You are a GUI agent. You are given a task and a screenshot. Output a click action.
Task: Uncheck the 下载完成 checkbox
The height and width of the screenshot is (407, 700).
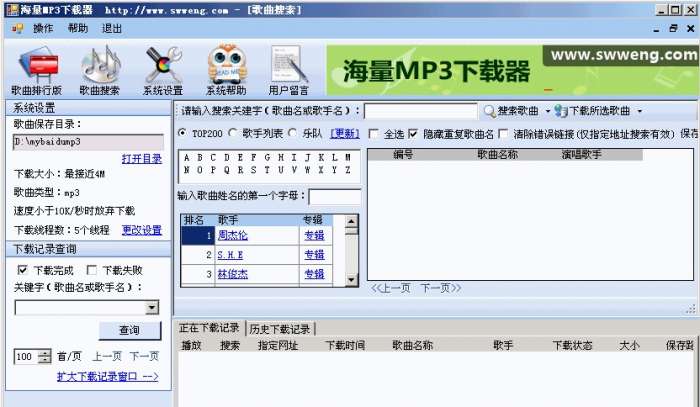[22, 270]
